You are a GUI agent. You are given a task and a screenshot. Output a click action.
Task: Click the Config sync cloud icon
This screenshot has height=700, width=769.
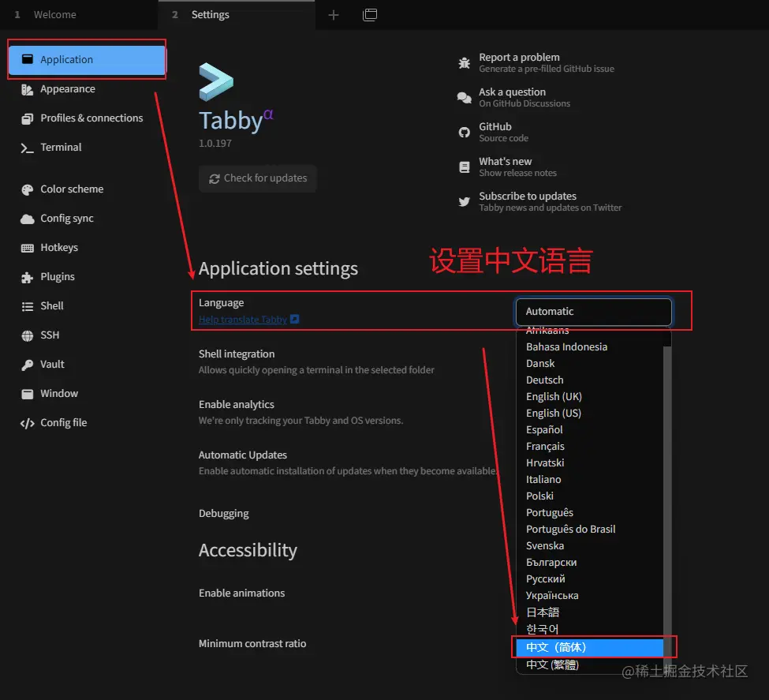28,219
